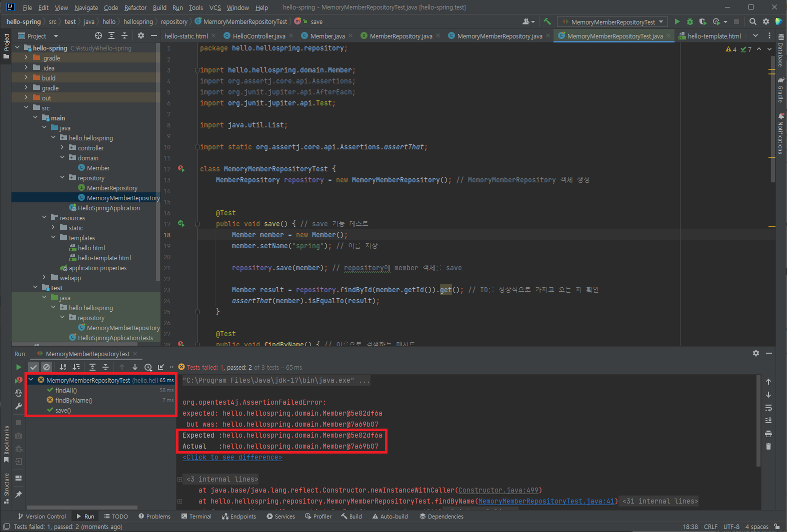
Task: Open the Gradle side panel
Action: 780,90
